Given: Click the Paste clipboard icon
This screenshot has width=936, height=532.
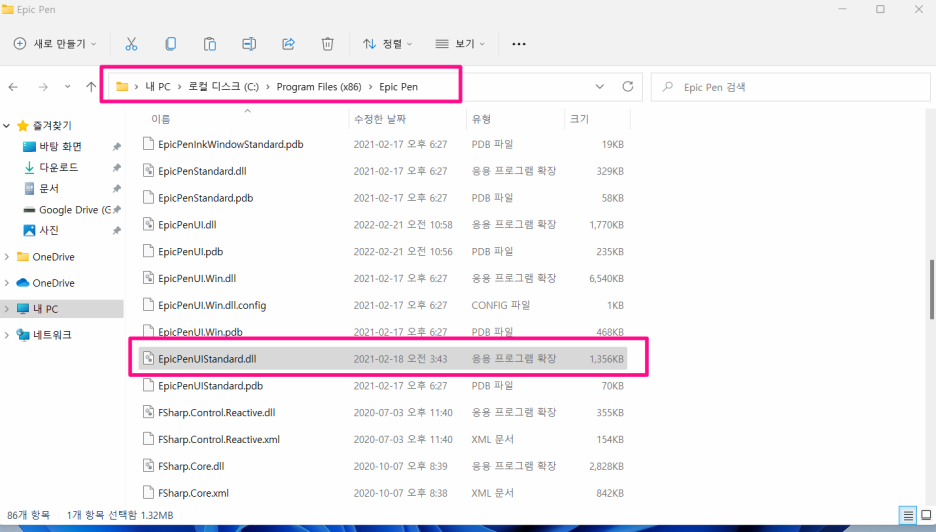Looking at the screenshot, I should point(210,44).
